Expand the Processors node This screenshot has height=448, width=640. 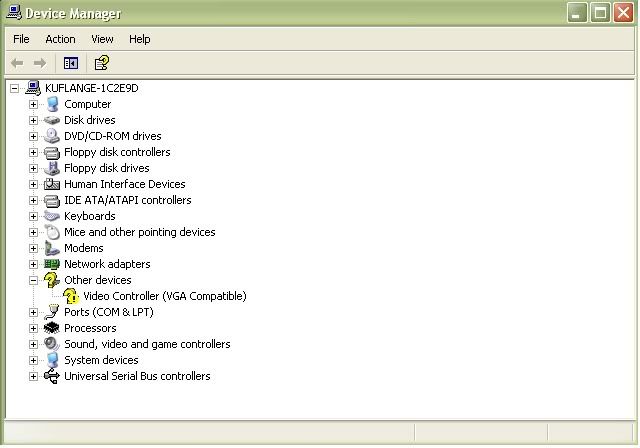(x=33, y=328)
